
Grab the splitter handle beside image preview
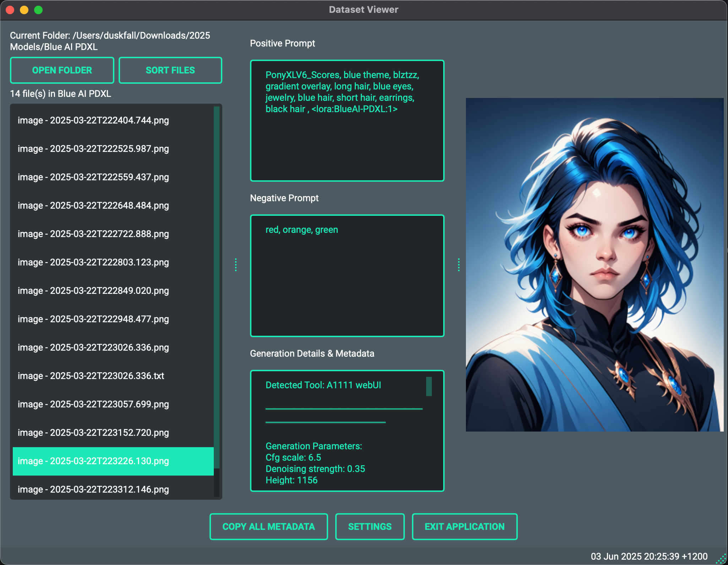459,265
